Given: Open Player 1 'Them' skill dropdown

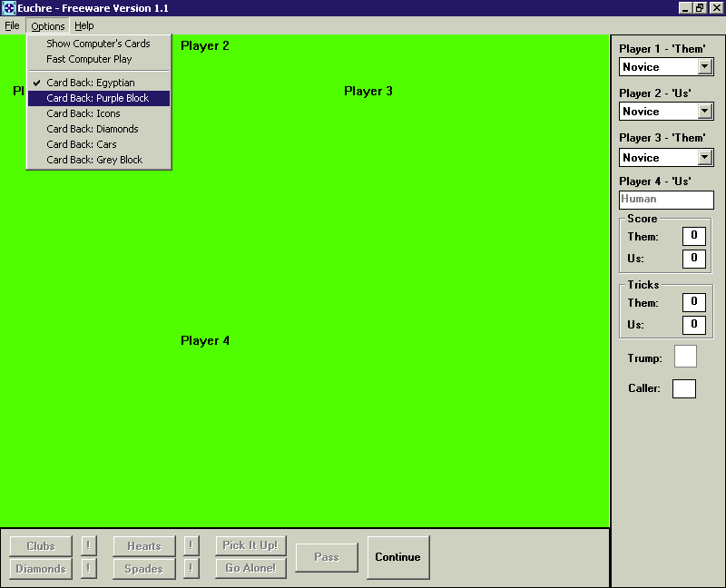Looking at the screenshot, I should click(x=707, y=66).
